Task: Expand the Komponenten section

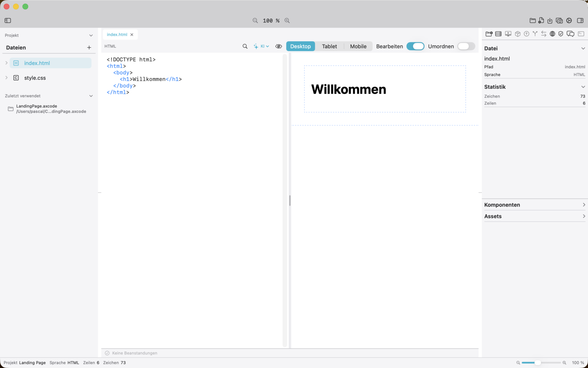Action: 535,205
